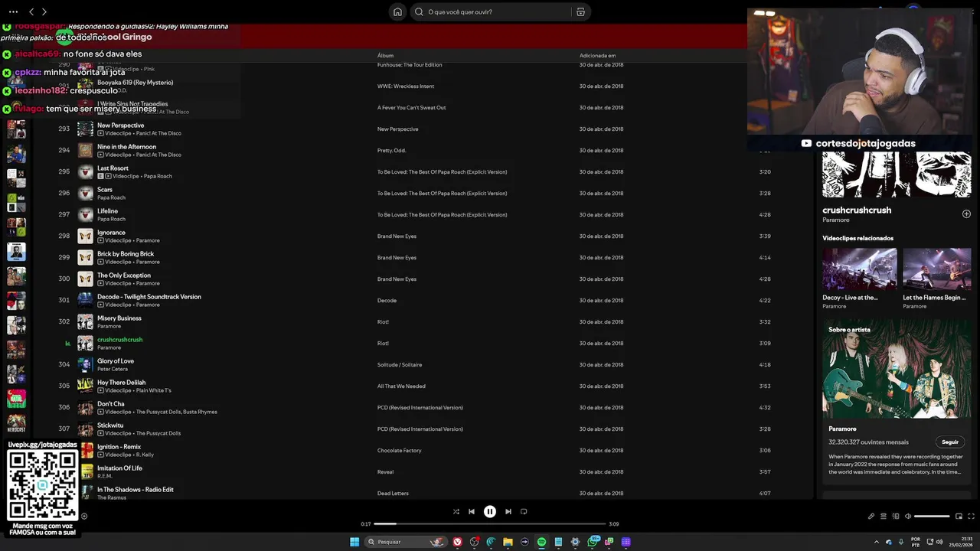This screenshot has height=551, width=980.
Task: Open the NERDCAST playlist in the left sidebar
Action: [x=16, y=423]
